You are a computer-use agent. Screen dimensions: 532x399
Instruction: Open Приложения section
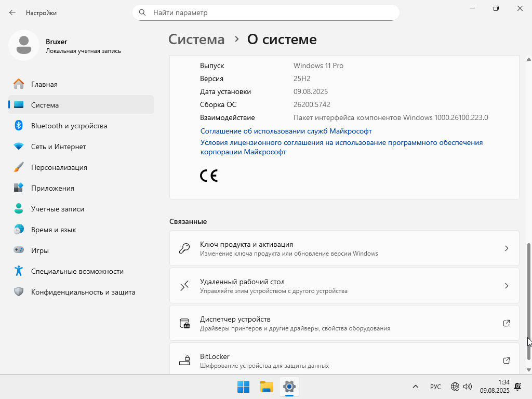[x=81, y=188]
